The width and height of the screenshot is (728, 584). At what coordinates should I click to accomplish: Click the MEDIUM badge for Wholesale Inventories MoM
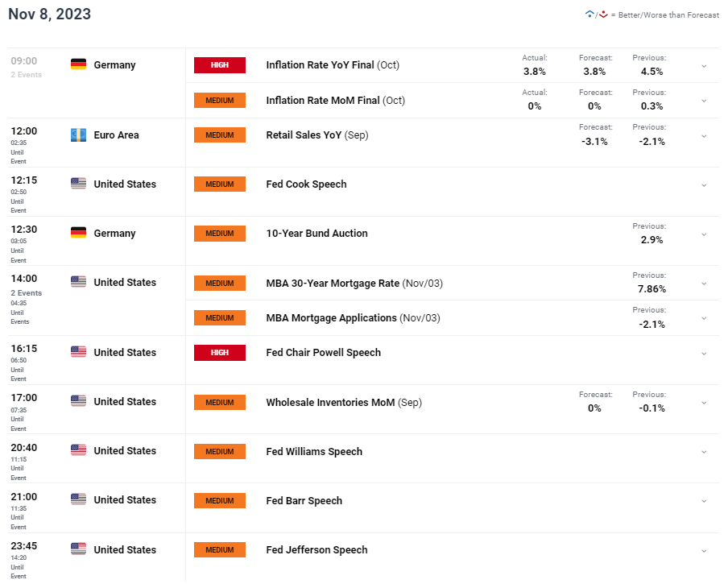pyautogui.click(x=219, y=402)
